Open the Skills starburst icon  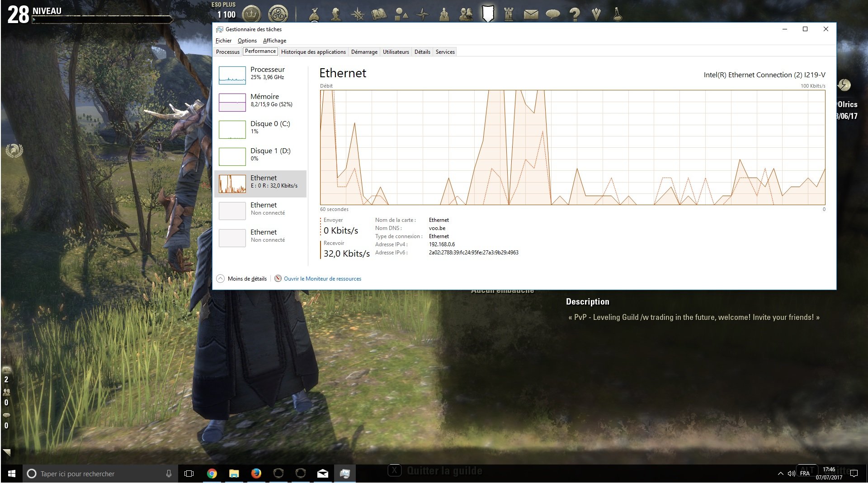[x=358, y=14]
